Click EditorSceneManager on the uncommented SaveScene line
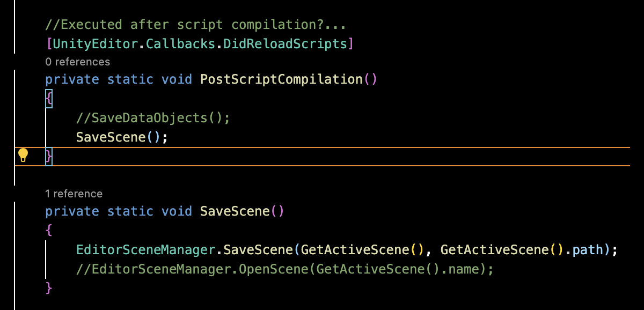Screen dimensions: 644x310 tap(147, 250)
